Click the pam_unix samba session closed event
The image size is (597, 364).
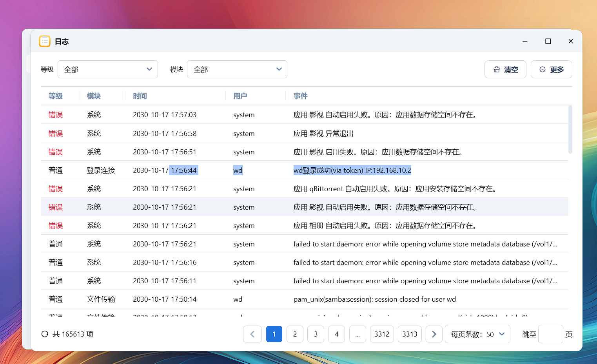tap(375, 299)
